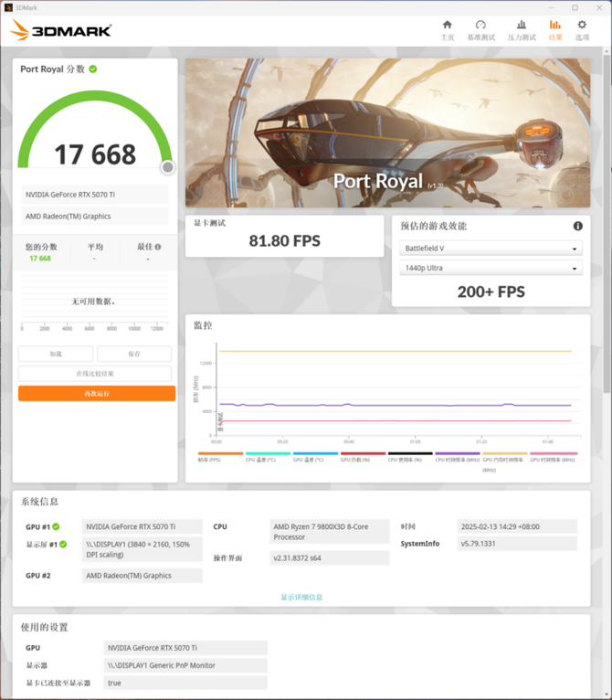612x700 pixels.
Task: Click the info icon in estimated game performance
Action: tap(577, 227)
